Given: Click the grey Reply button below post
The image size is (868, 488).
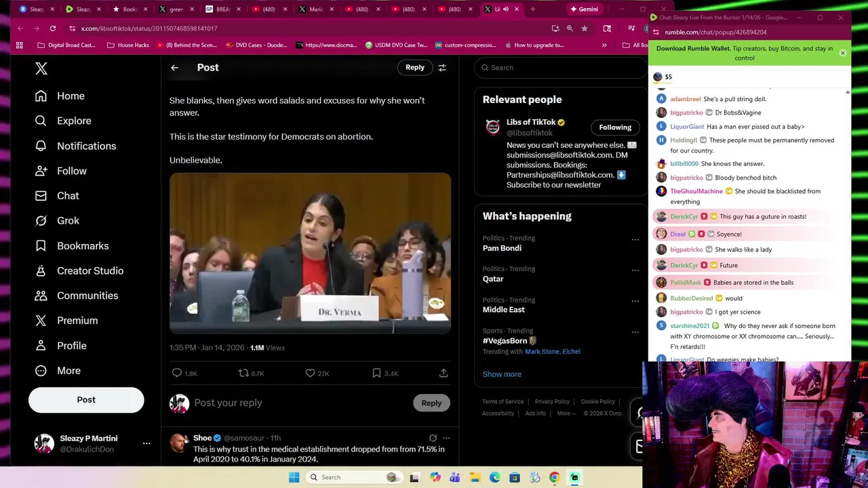Looking at the screenshot, I should (431, 403).
